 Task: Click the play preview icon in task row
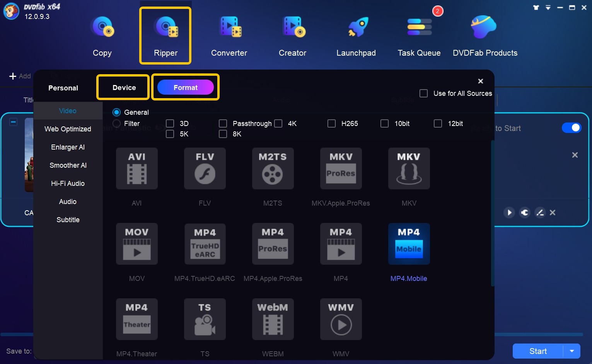pyautogui.click(x=509, y=213)
